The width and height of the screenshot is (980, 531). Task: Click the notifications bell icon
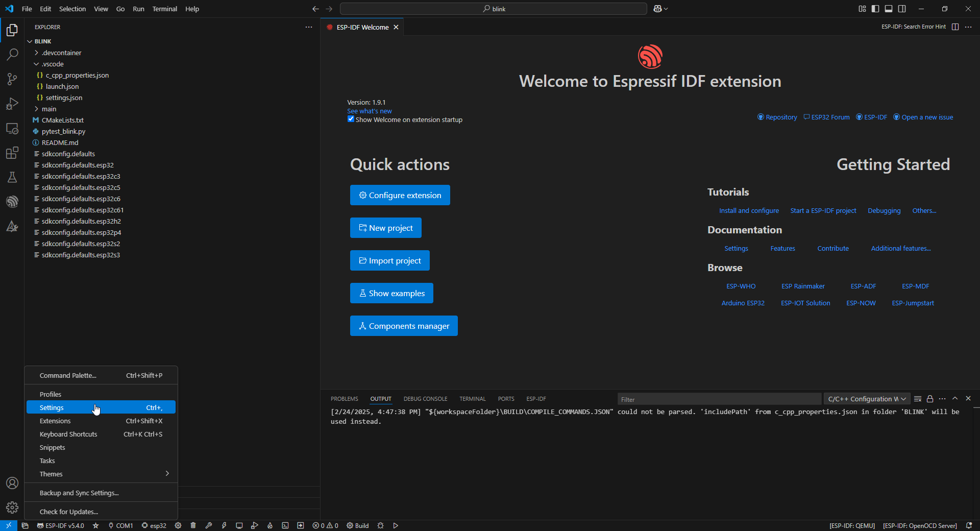point(969,525)
